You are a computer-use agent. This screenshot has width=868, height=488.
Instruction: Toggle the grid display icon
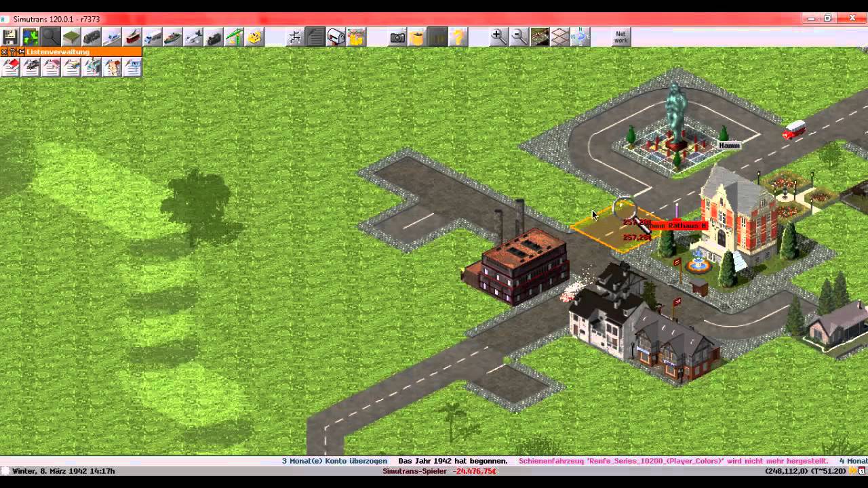click(x=559, y=37)
